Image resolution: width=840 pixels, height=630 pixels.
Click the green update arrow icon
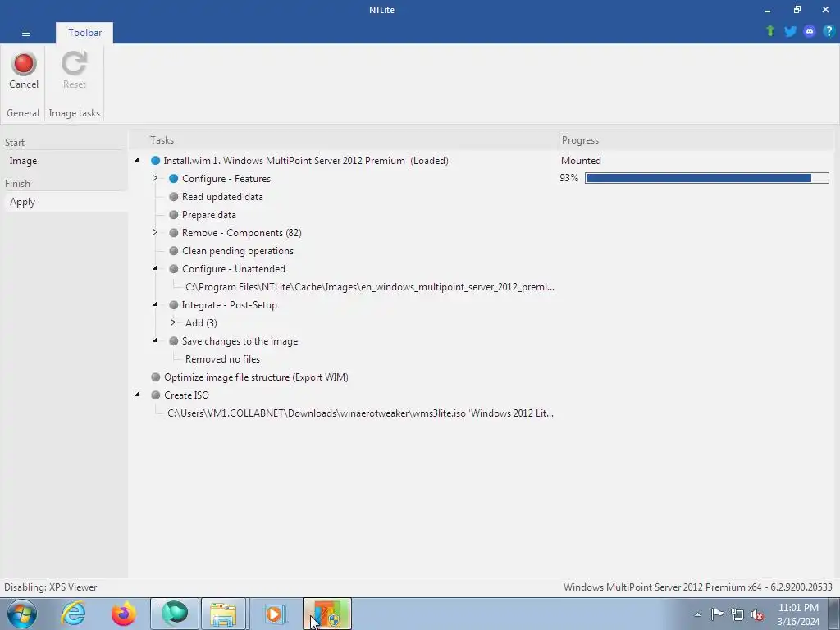770,31
